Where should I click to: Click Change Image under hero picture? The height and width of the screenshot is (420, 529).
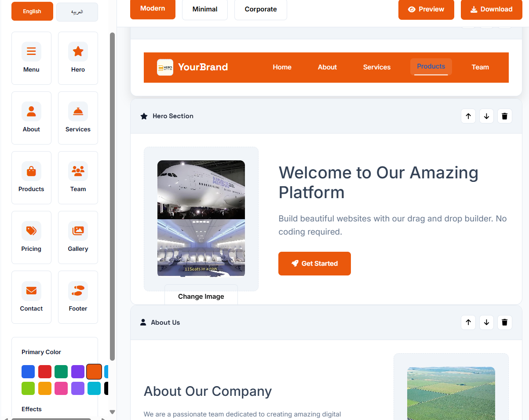coord(201,297)
